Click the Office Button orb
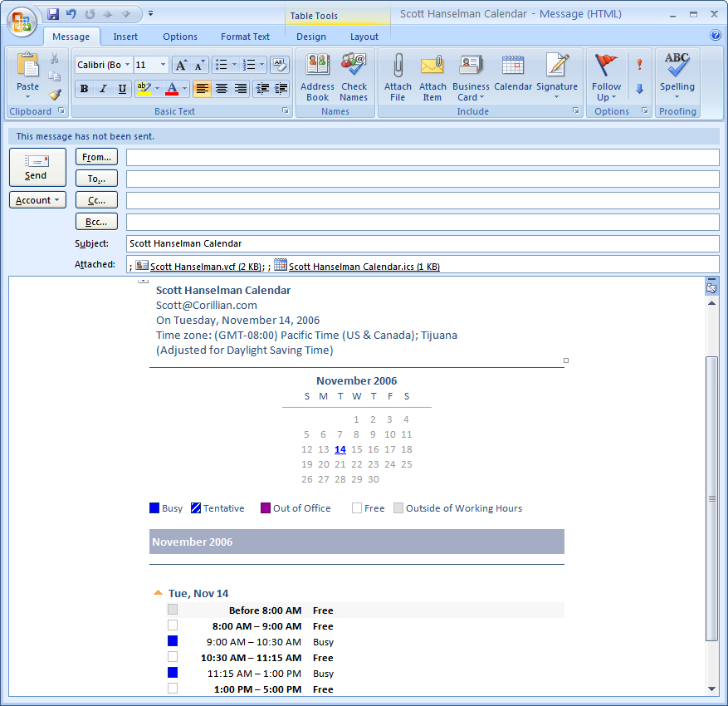 tap(22, 22)
